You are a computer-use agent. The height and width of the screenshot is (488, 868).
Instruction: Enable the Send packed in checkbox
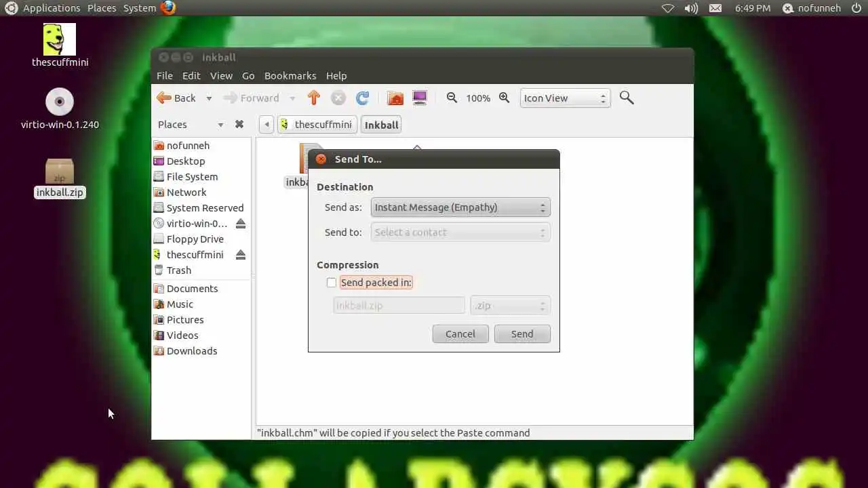(332, 283)
